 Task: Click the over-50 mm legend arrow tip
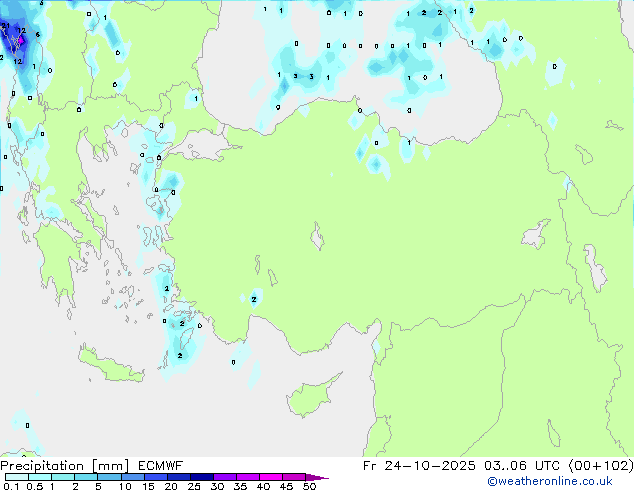(x=317, y=477)
